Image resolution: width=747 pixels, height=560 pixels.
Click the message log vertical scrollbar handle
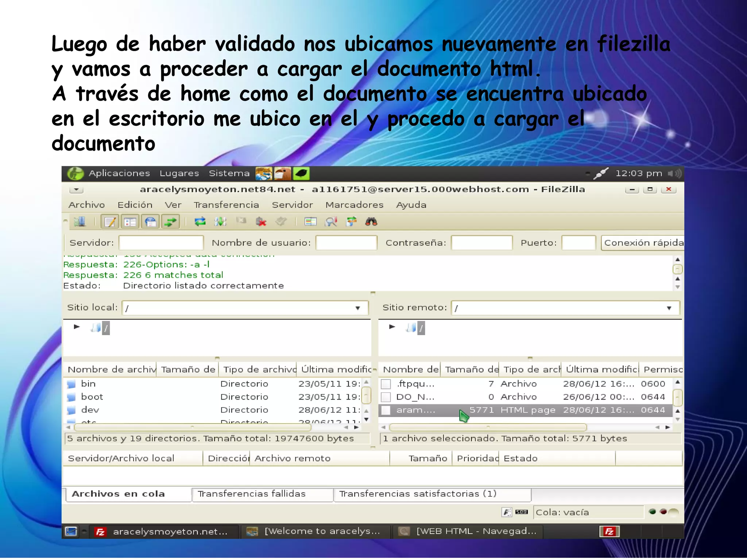click(x=677, y=269)
